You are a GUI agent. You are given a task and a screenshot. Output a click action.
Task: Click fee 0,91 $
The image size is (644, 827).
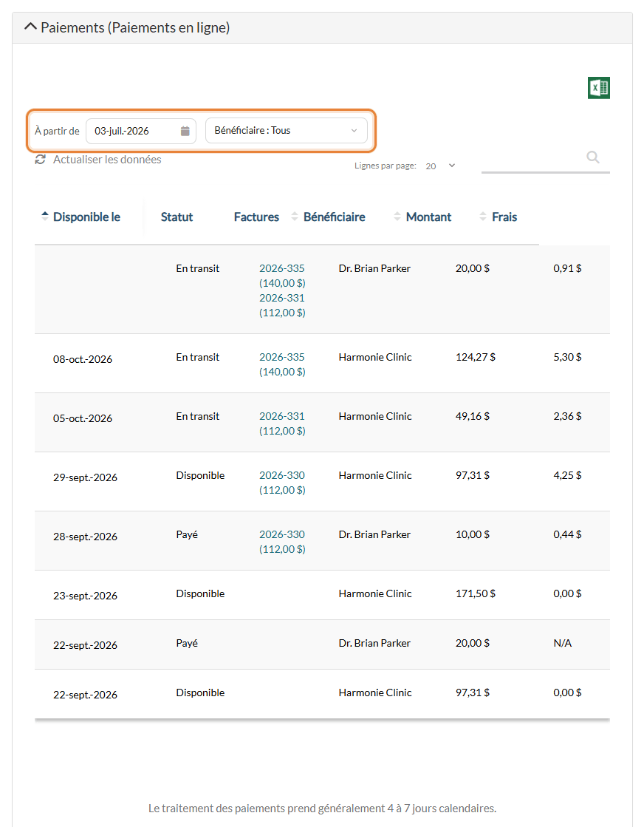[x=568, y=268]
